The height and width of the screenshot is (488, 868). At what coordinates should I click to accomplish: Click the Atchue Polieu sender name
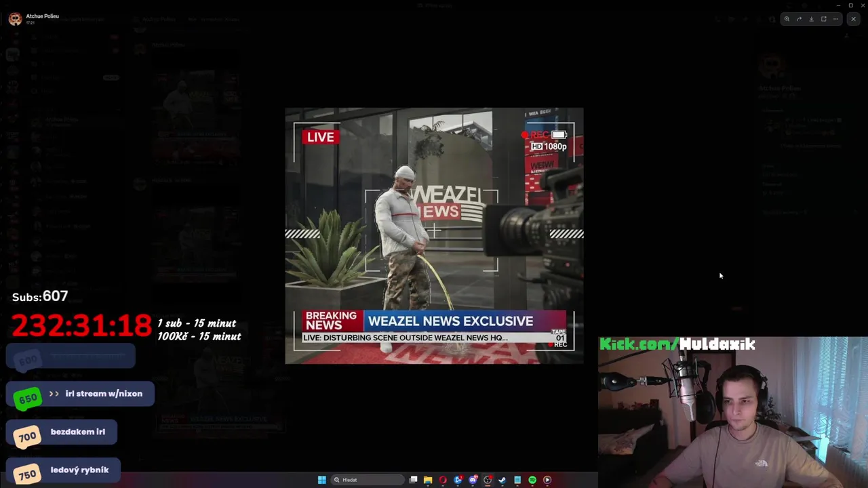(42, 16)
